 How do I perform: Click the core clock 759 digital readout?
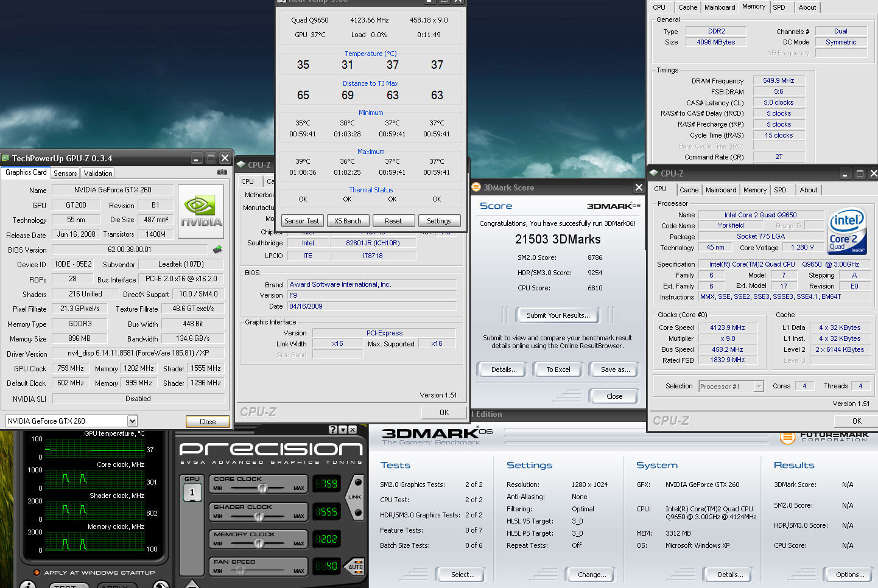tap(326, 485)
